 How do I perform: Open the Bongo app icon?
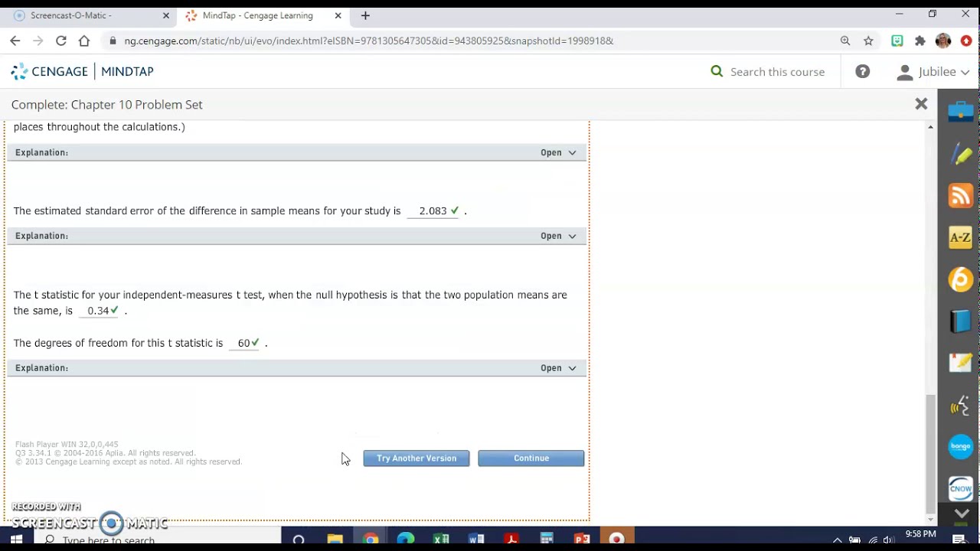click(x=960, y=446)
